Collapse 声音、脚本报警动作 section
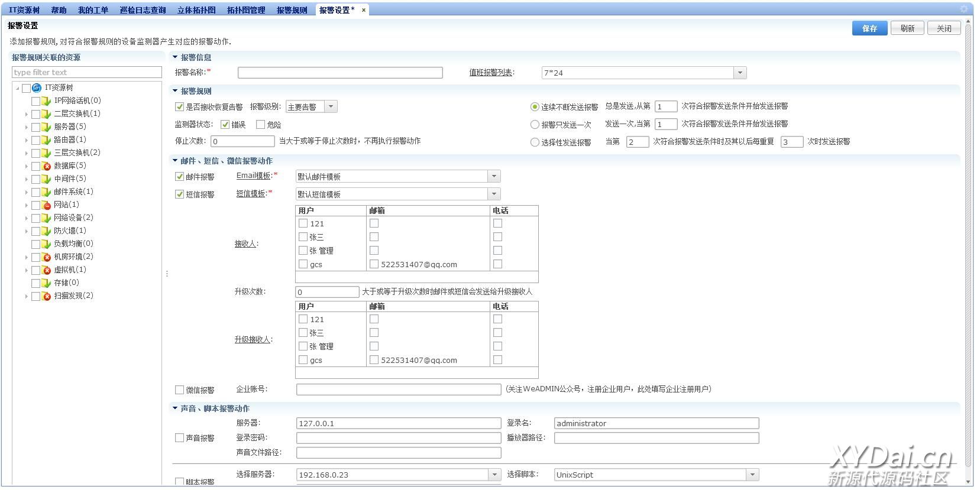The width and height of the screenshot is (980, 490). tap(175, 408)
